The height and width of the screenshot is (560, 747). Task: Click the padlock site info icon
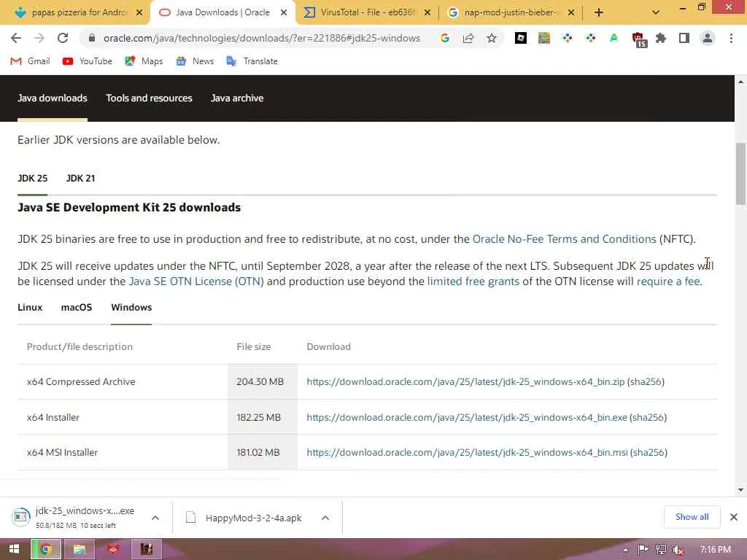pos(92,38)
